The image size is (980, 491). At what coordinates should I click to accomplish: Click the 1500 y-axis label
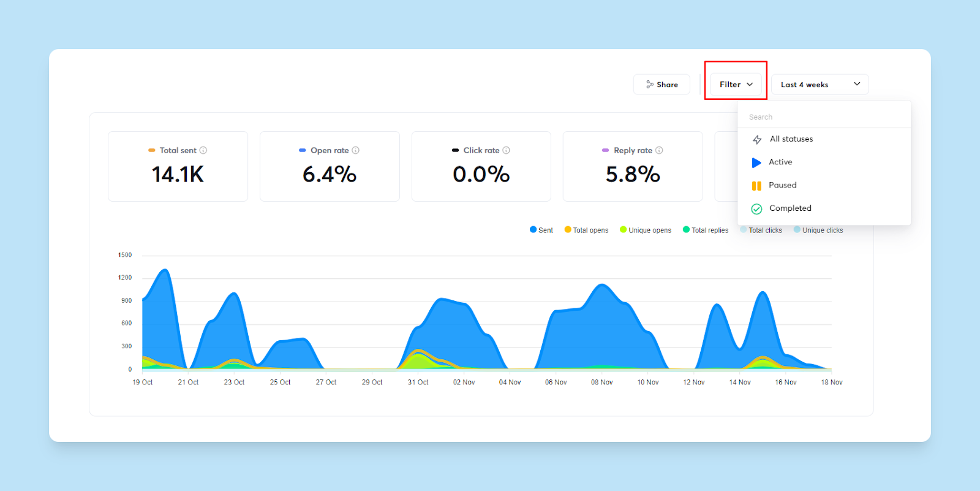tap(125, 255)
